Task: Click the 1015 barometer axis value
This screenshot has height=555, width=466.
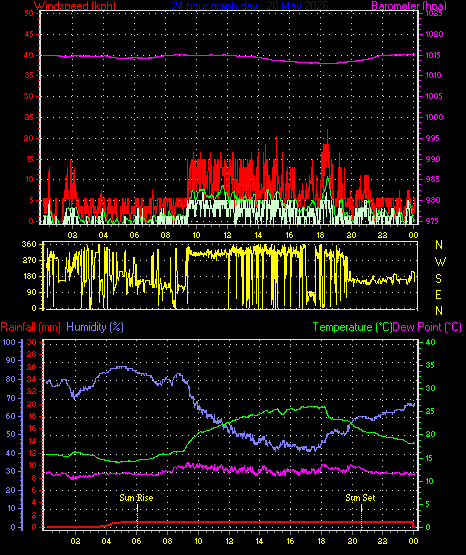Action: [434, 55]
